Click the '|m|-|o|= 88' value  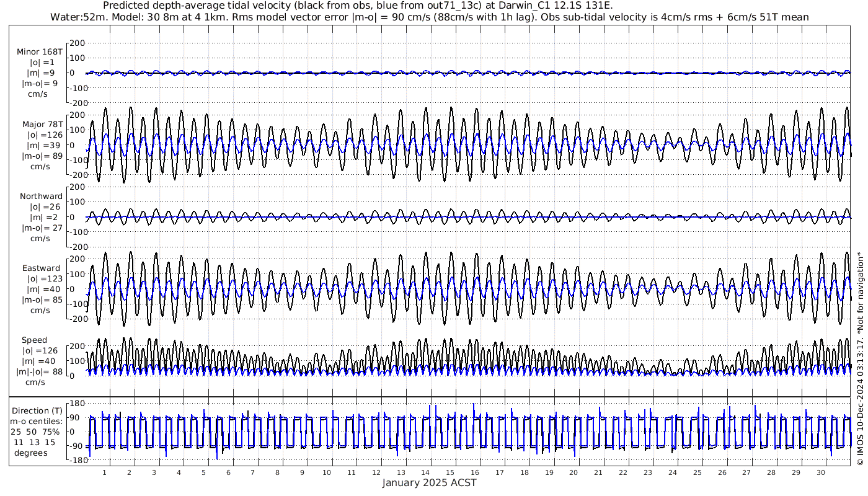tap(40, 372)
